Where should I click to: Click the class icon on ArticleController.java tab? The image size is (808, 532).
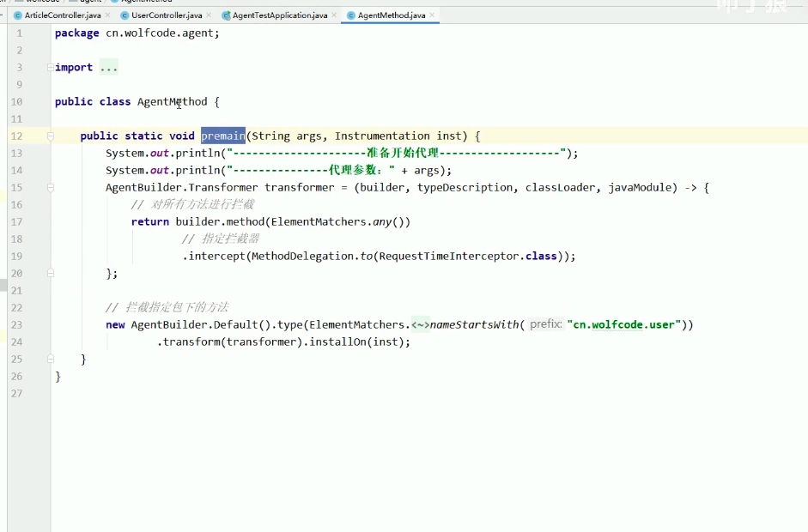18,15
